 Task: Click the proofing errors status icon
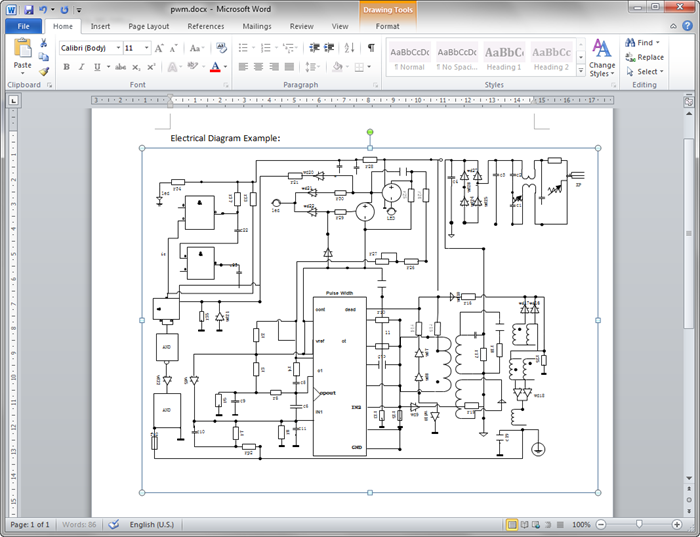113,524
